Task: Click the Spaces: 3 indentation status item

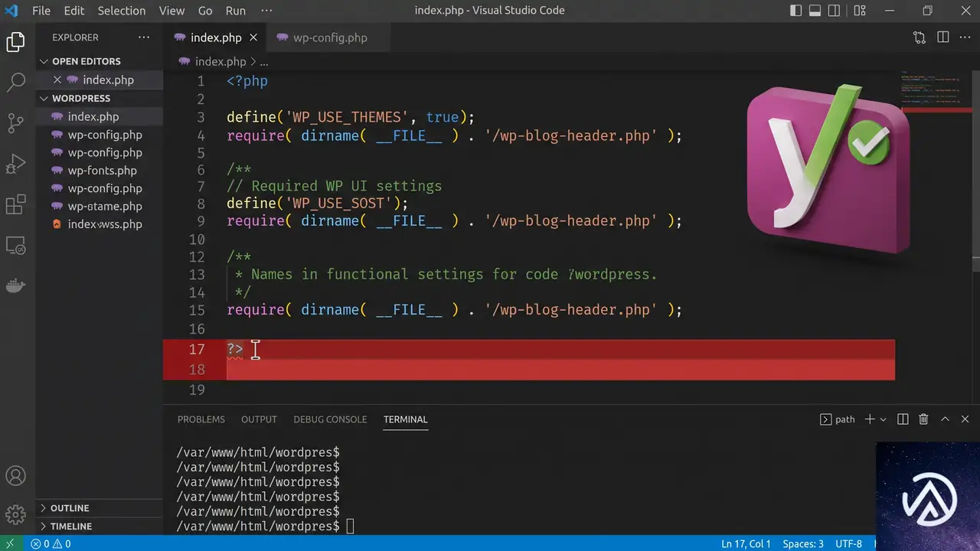Action: (x=803, y=543)
